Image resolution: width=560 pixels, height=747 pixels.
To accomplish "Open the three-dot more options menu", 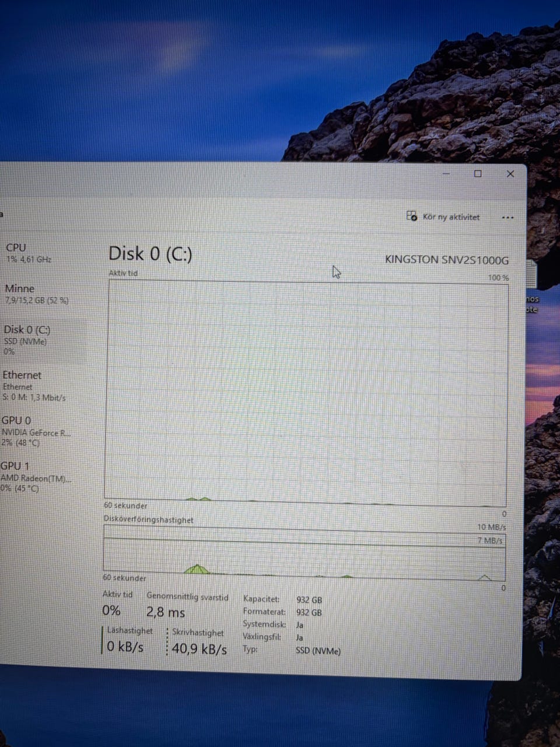I will [x=508, y=218].
